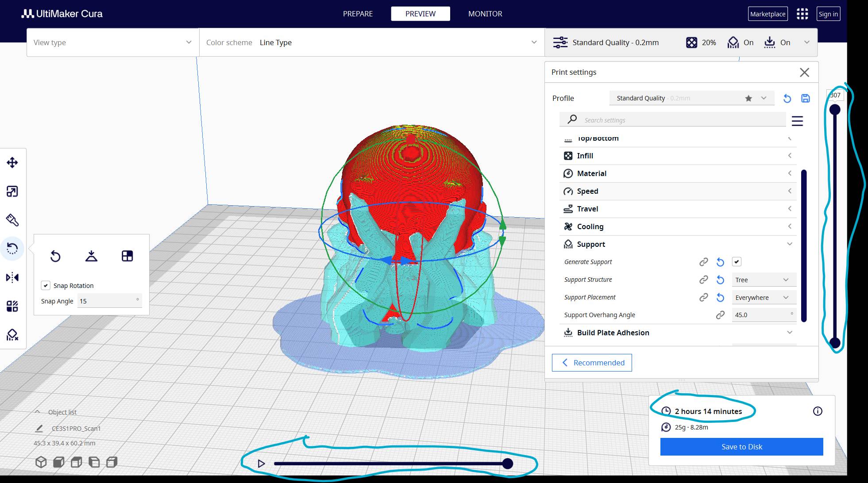Select the Move tool in left toolbar
Screen dimensions: 868x483
pos(12,163)
